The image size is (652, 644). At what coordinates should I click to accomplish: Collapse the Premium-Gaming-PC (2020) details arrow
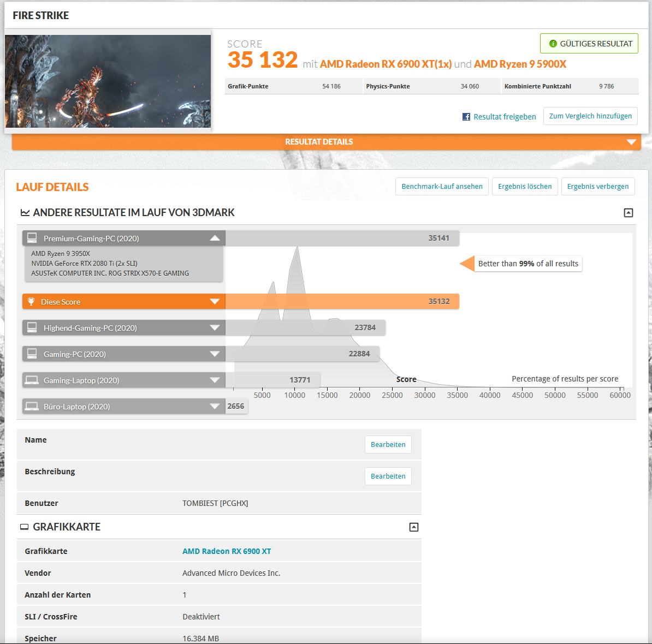tap(215, 238)
